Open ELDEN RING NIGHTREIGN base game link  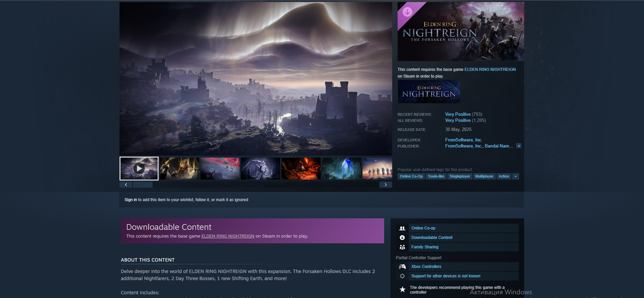(x=490, y=70)
